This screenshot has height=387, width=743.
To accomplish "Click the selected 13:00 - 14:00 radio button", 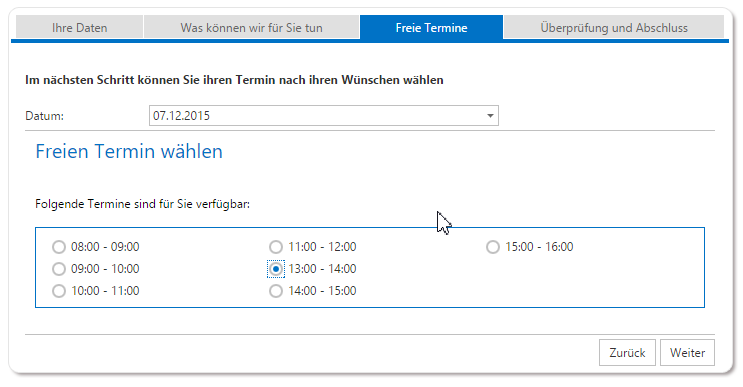I will 276,269.
